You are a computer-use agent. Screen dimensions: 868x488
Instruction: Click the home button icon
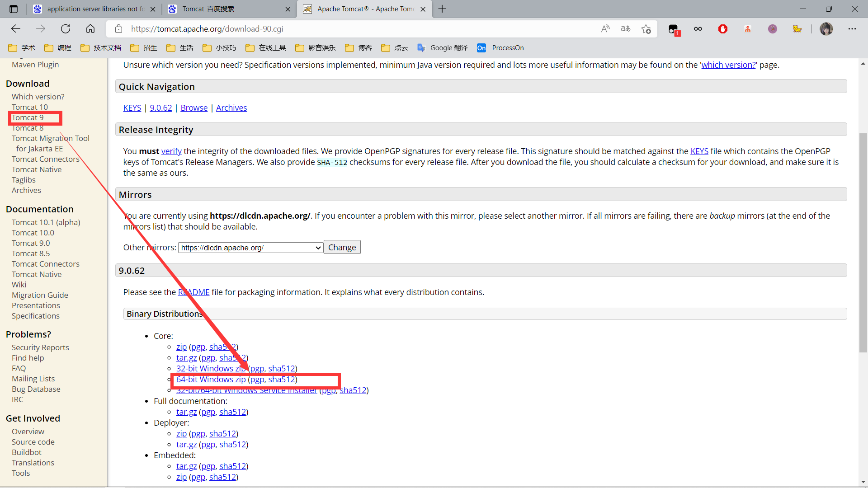[x=90, y=28]
